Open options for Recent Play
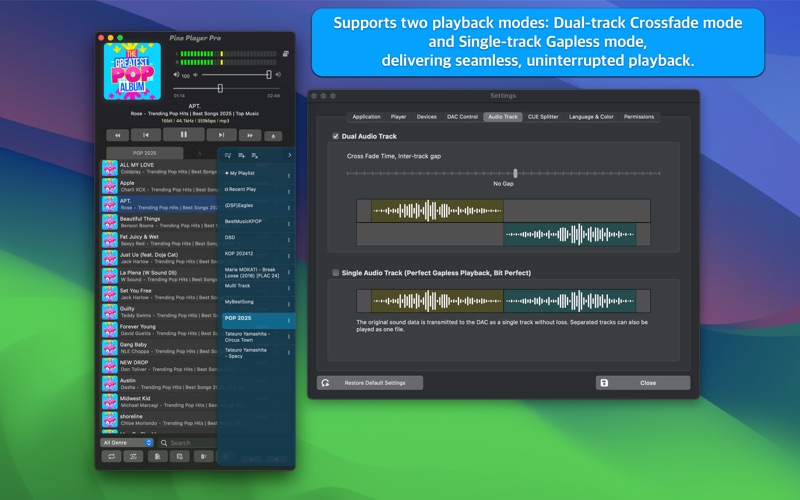This screenshot has width=800, height=500. tap(289, 192)
